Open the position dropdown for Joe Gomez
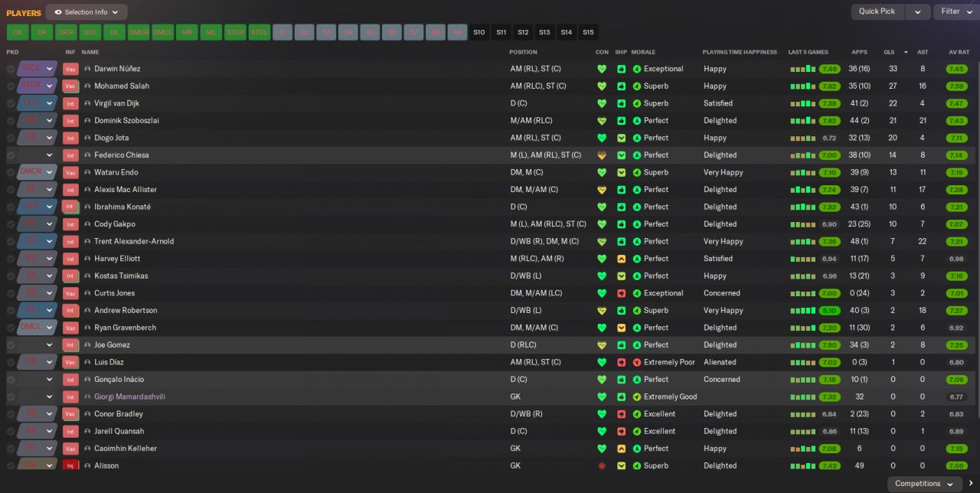 tap(50, 345)
